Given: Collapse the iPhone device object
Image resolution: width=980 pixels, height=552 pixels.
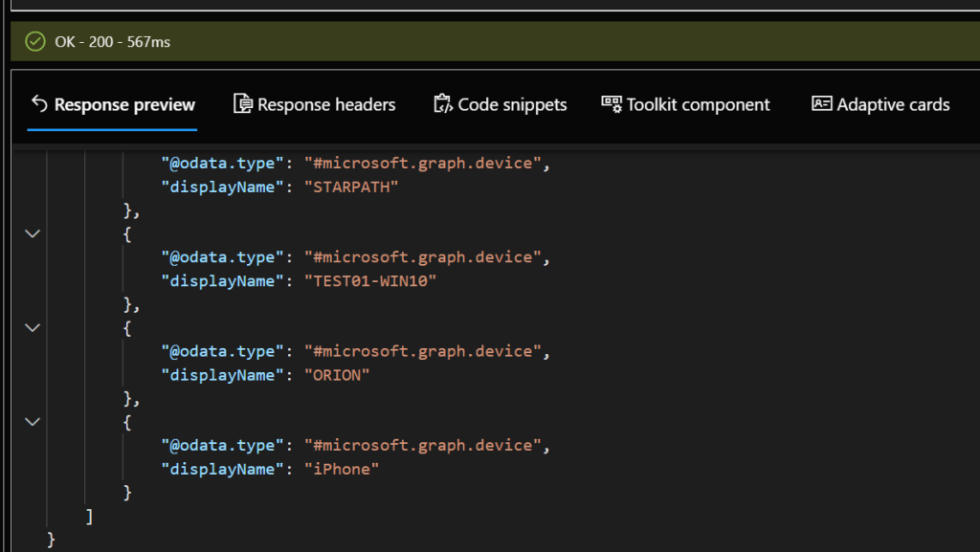Looking at the screenshot, I should [x=33, y=421].
